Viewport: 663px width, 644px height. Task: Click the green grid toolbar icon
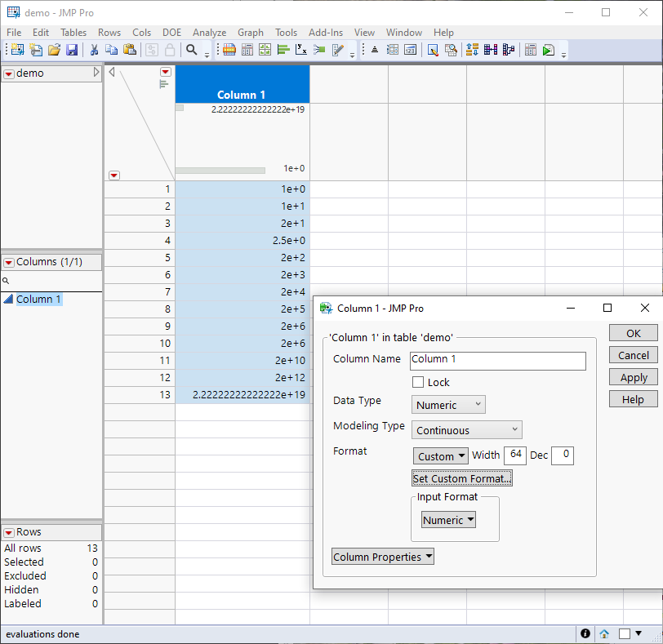pos(265,50)
